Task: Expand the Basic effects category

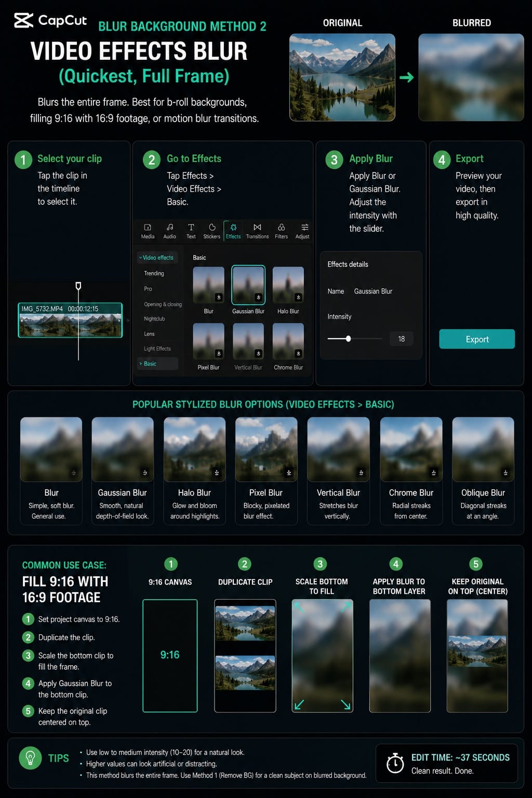Action: point(157,364)
